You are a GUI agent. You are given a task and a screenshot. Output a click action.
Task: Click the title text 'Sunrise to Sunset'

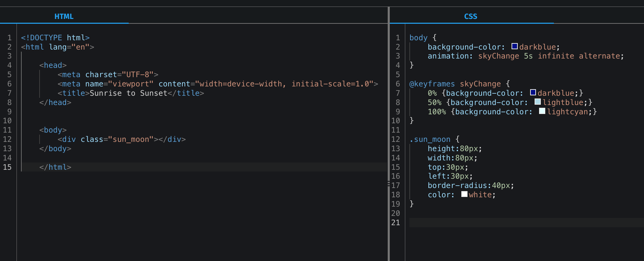(129, 93)
